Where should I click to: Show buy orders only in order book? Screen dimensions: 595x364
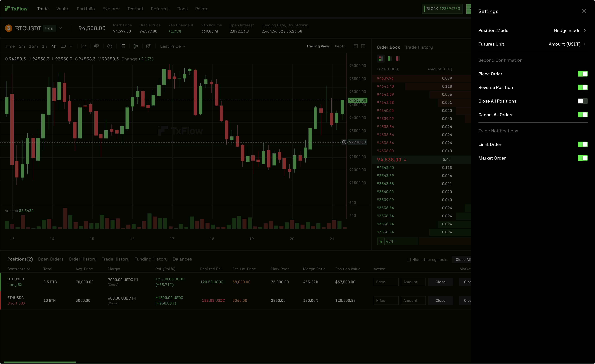[x=390, y=58]
